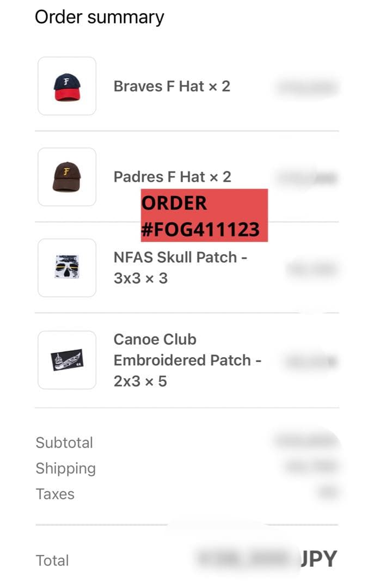Image resolution: width=374 pixels, height=588 pixels.
Task: Click the Subtotal label
Action: click(64, 443)
